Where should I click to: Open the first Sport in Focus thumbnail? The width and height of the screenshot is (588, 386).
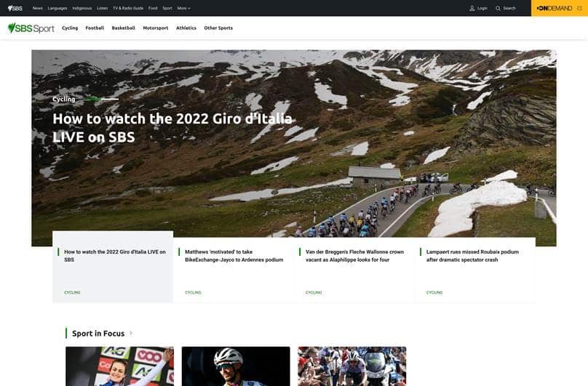(x=119, y=366)
